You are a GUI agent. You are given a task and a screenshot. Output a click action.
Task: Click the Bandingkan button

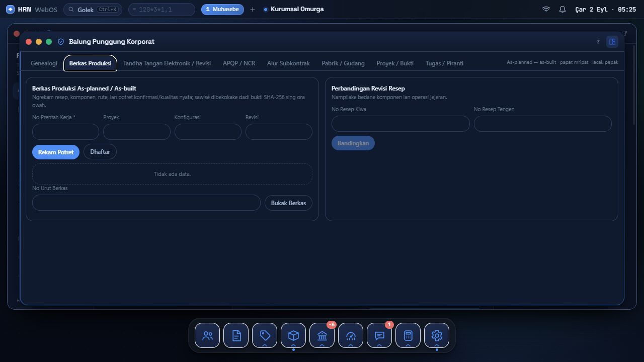[353, 143]
